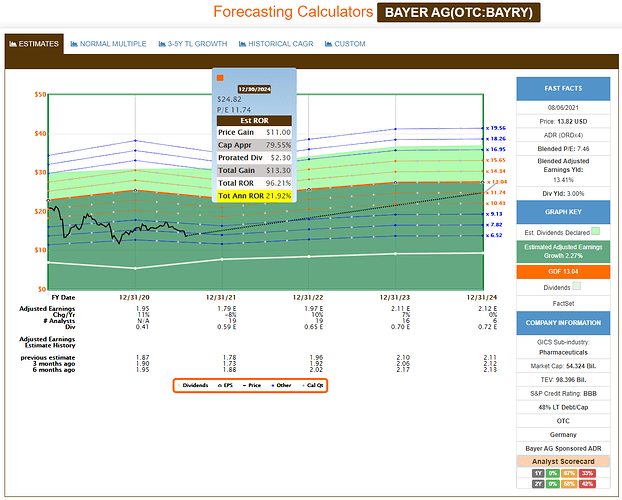Click the Analyst Scorecard header

tap(563, 462)
